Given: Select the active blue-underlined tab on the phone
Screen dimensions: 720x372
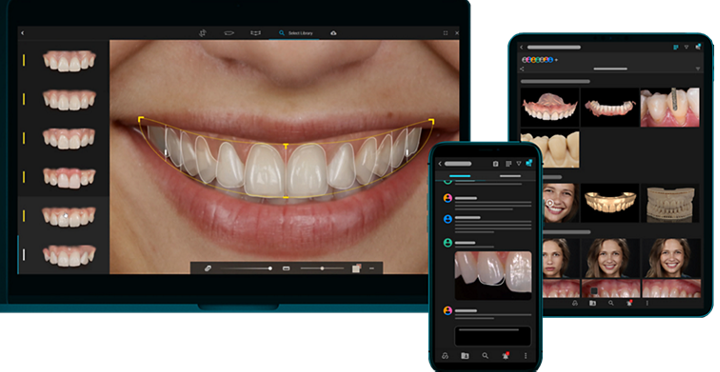Looking at the screenshot, I should [460, 176].
